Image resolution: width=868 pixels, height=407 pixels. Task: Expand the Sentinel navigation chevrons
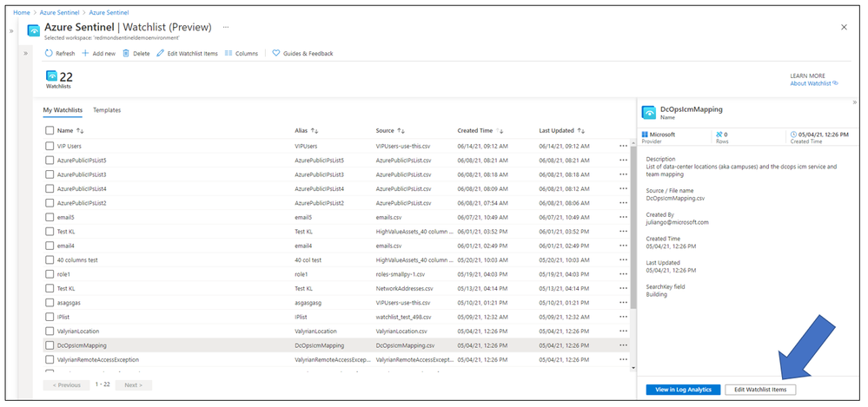tap(25, 53)
